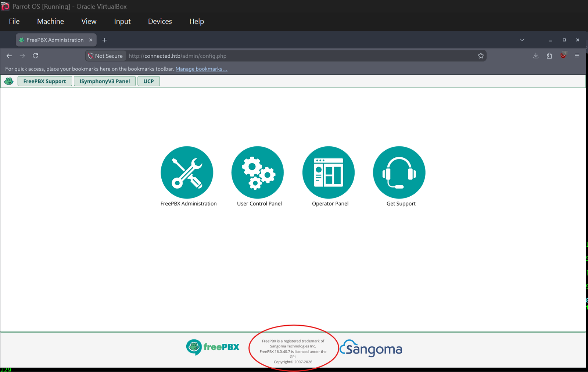Click the Get Support headset icon

pos(399,172)
